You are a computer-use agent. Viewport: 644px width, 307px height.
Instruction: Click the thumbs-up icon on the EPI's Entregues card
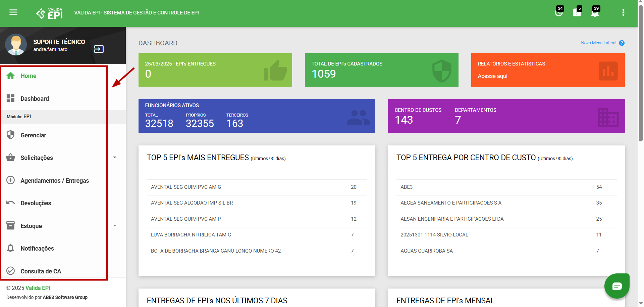[275, 70]
